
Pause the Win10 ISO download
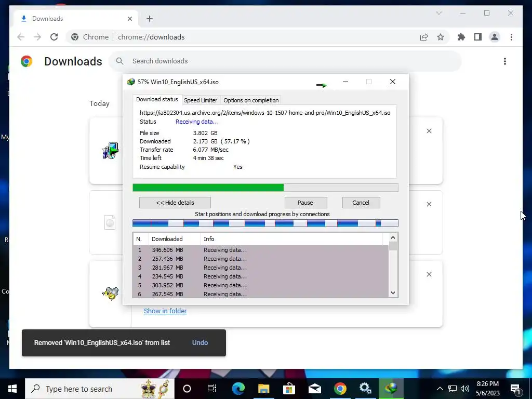pos(305,203)
